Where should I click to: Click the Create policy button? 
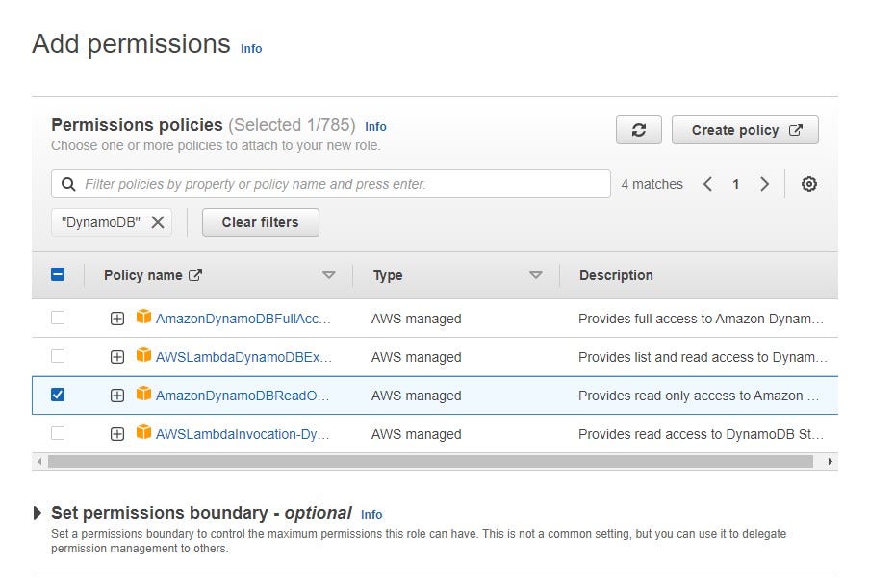745,130
